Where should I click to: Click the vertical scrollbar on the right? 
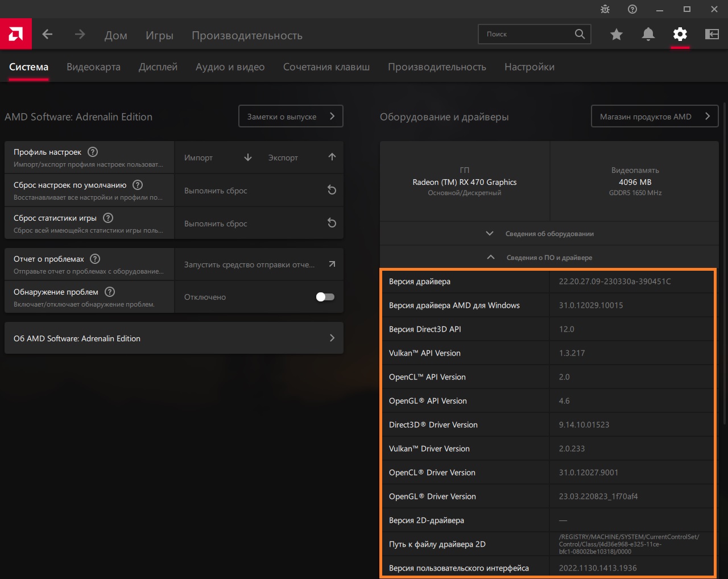[x=725, y=263]
